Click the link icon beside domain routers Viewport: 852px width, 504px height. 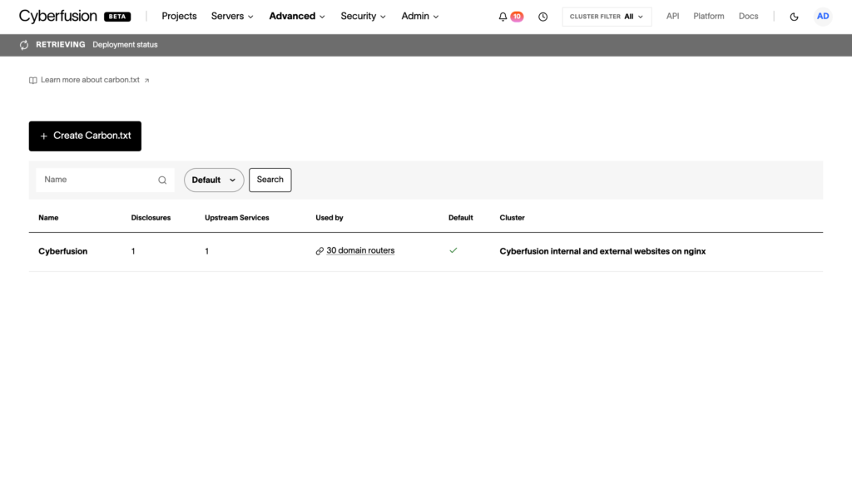[x=319, y=251]
